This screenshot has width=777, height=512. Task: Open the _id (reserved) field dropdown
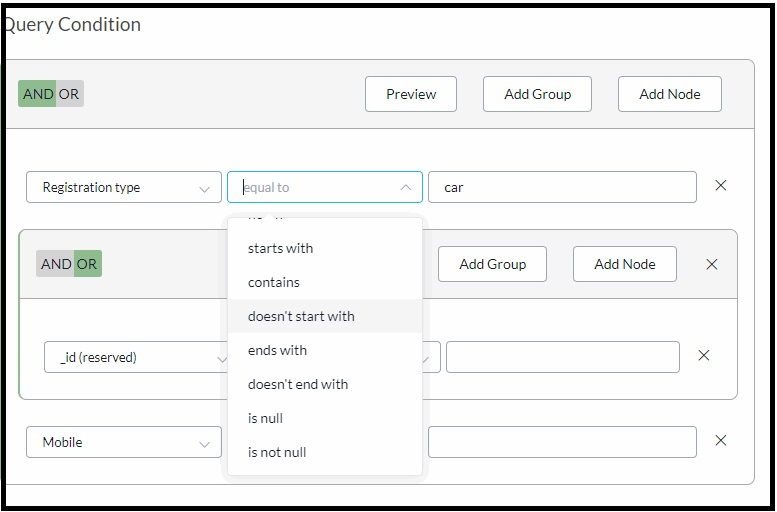point(136,357)
